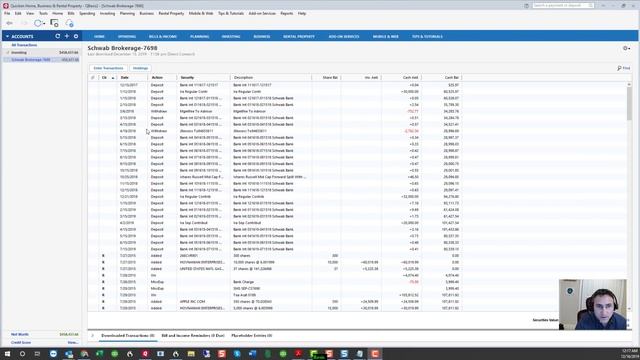
Task: Select Schwab Brokerage-7698 account
Action: pyautogui.click(x=31, y=60)
